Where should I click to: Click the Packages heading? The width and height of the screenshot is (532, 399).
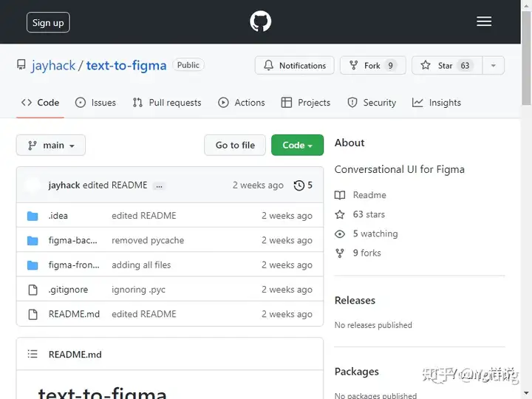click(357, 372)
